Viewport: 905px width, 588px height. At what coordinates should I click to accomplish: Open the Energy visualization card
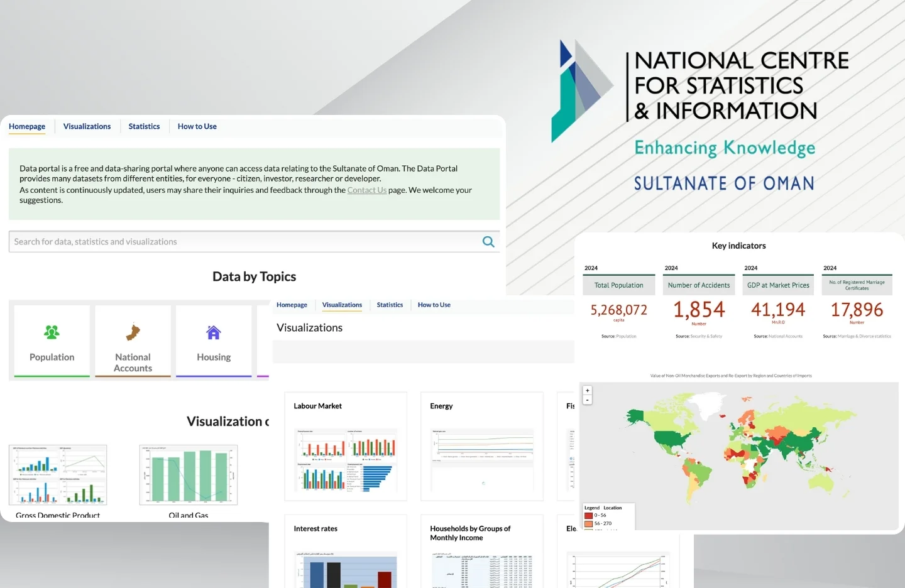[x=482, y=446]
